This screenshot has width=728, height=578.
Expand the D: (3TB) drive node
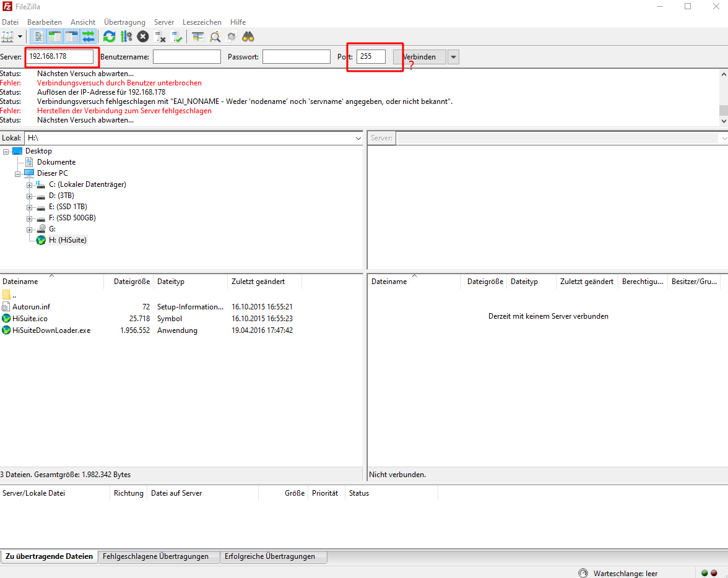[x=29, y=196]
